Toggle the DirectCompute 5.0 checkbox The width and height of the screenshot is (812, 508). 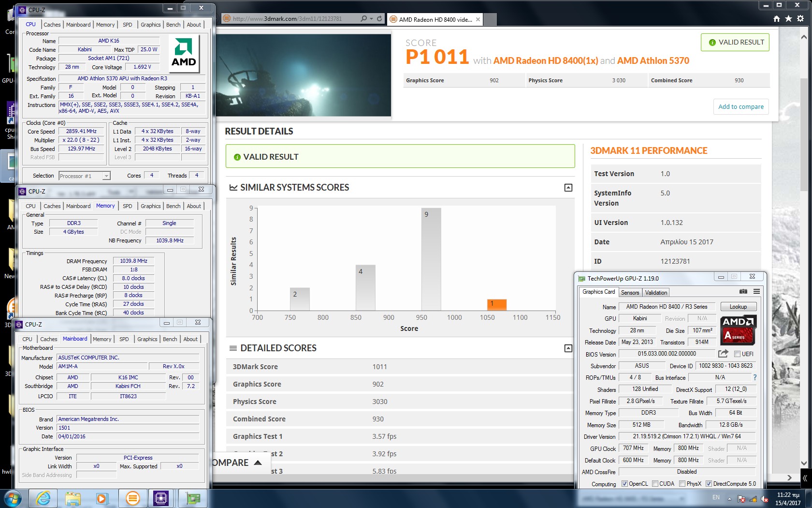click(709, 484)
